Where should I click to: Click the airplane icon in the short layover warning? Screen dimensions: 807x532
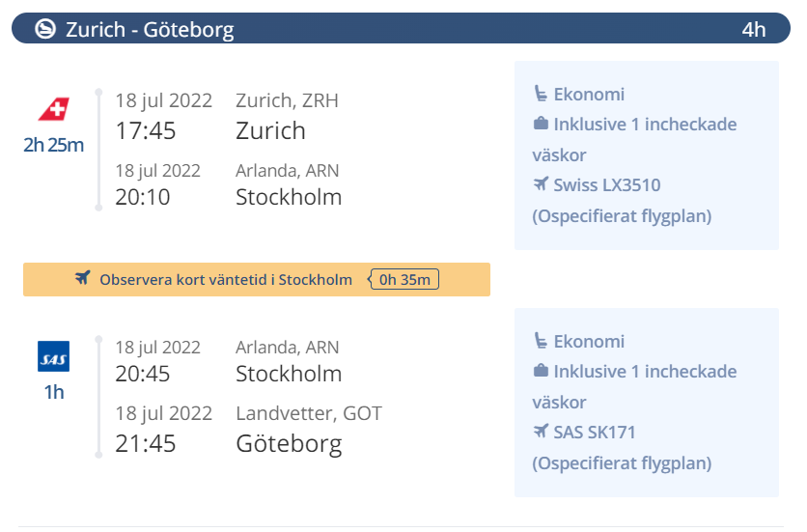click(x=83, y=280)
